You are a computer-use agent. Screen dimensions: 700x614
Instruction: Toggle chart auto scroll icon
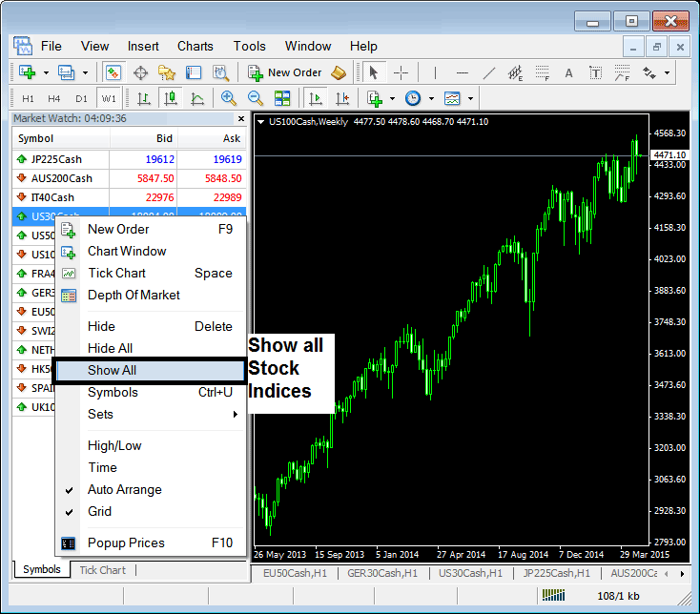click(315, 98)
